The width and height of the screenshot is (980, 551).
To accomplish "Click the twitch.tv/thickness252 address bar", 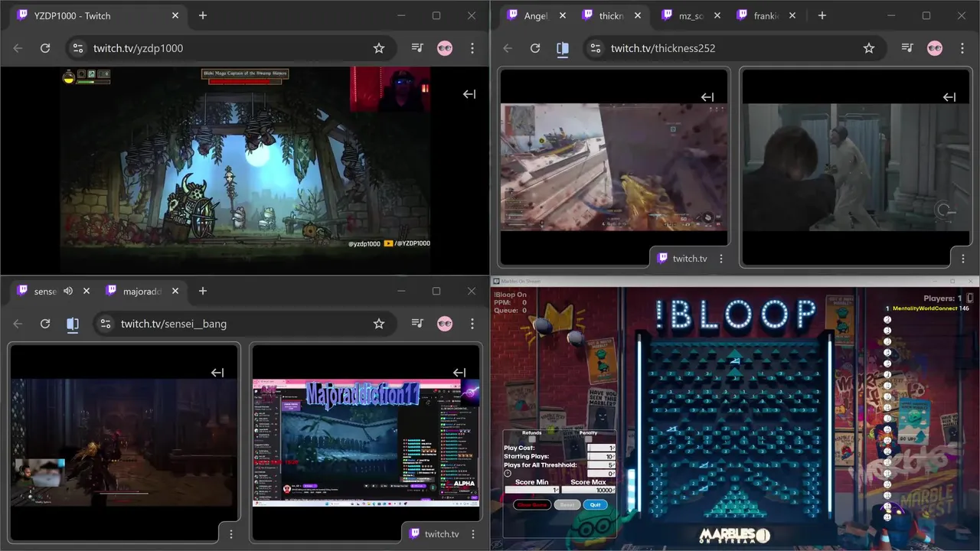I will tap(733, 48).
